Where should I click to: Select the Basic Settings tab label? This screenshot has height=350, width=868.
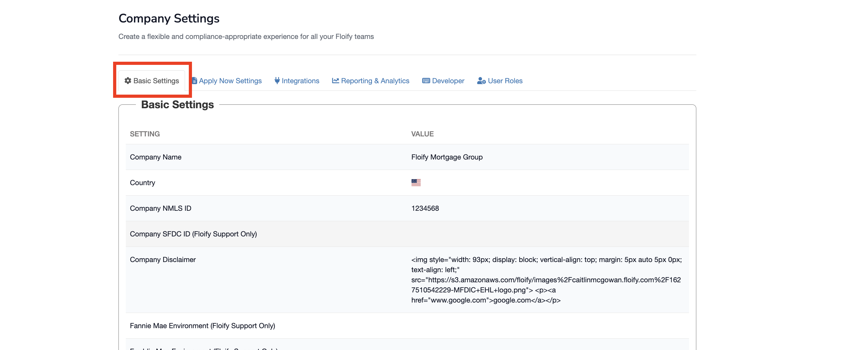(x=156, y=81)
